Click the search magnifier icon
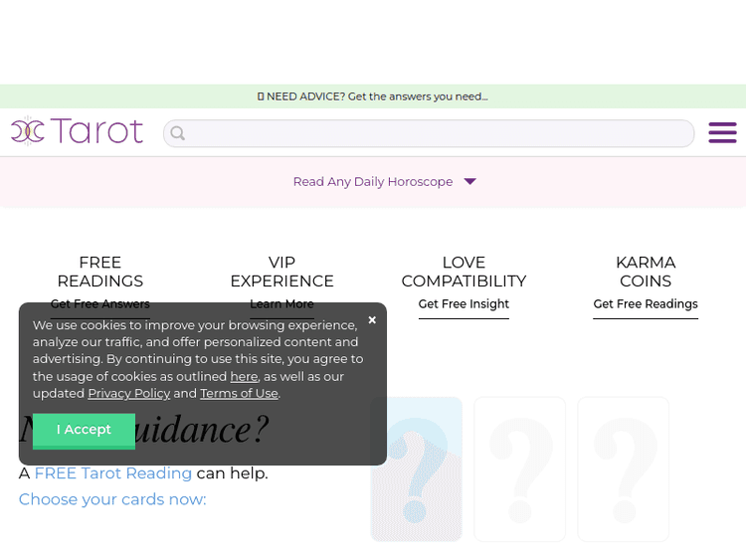The height and width of the screenshot is (560, 746). (x=177, y=133)
